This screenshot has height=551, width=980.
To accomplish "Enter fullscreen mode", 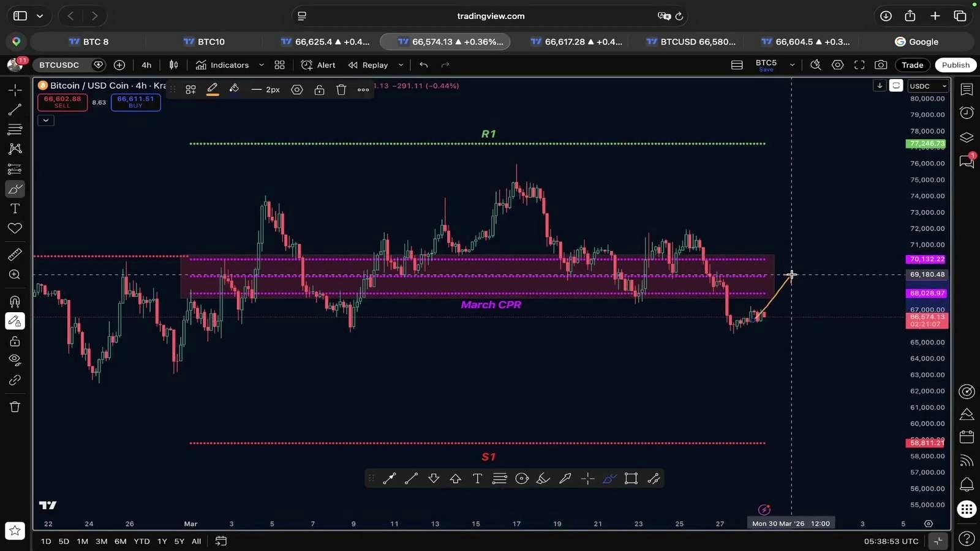I will click(859, 65).
